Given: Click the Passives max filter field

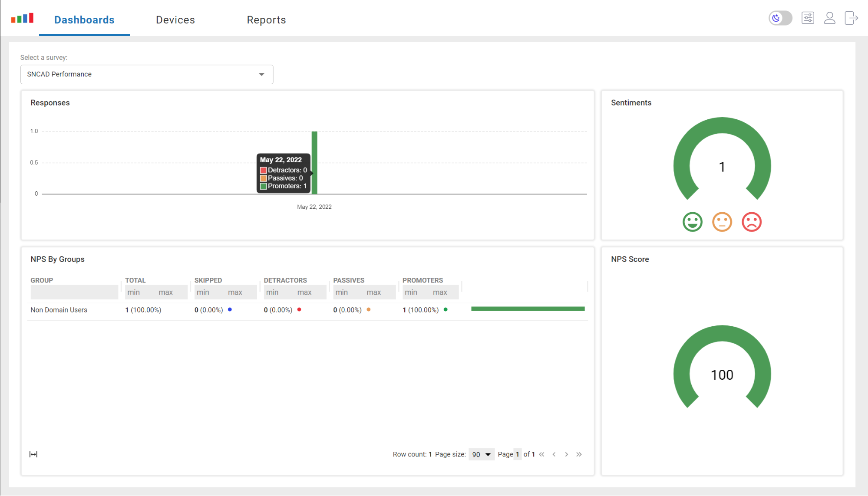Looking at the screenshot, I should tap(380, 292).
